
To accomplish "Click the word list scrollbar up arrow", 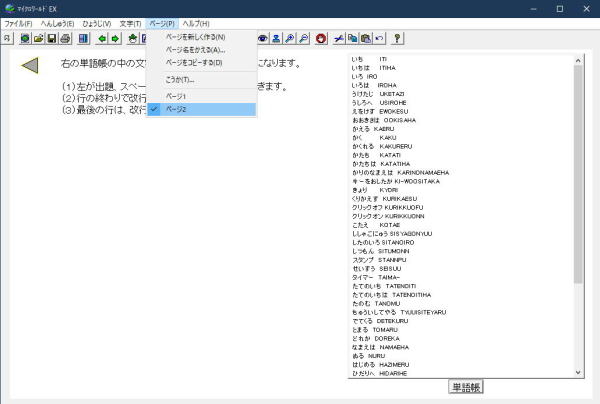I will tap(578, 60).
